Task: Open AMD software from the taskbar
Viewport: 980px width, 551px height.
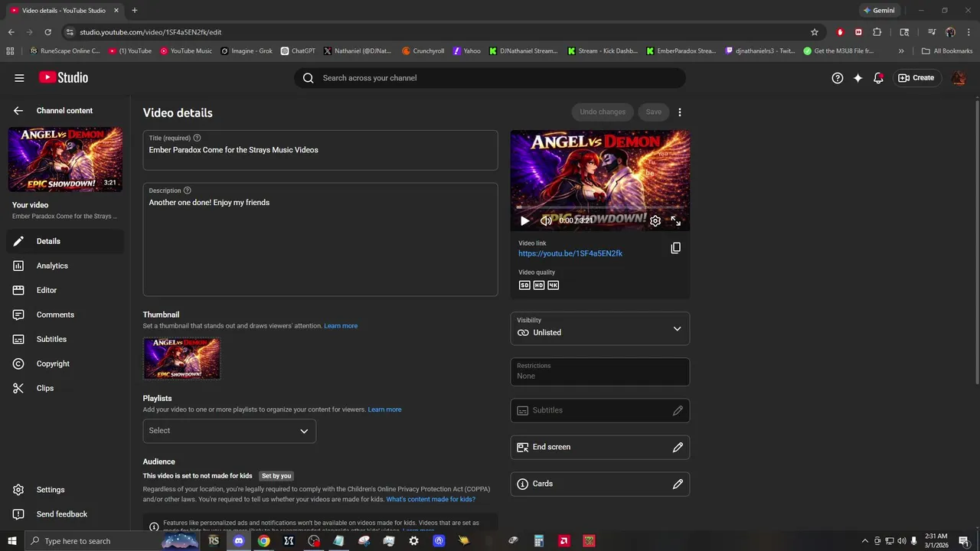Action: (x=563, y=541)
